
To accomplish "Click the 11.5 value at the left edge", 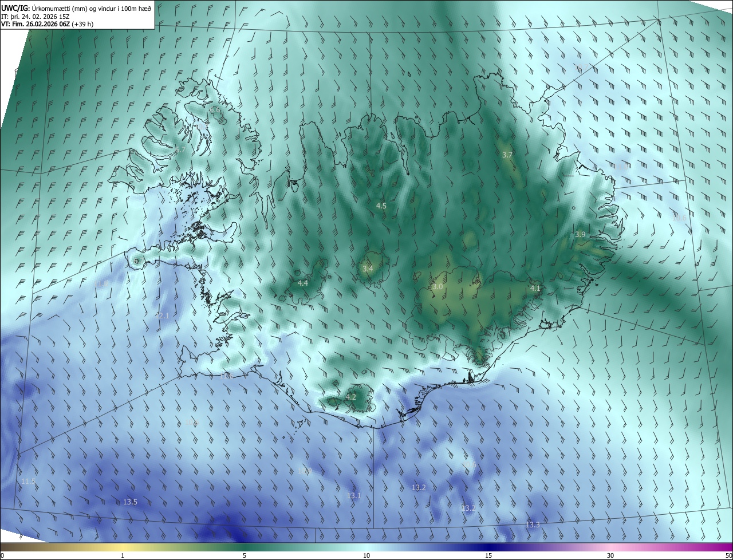I will point(28,482).
